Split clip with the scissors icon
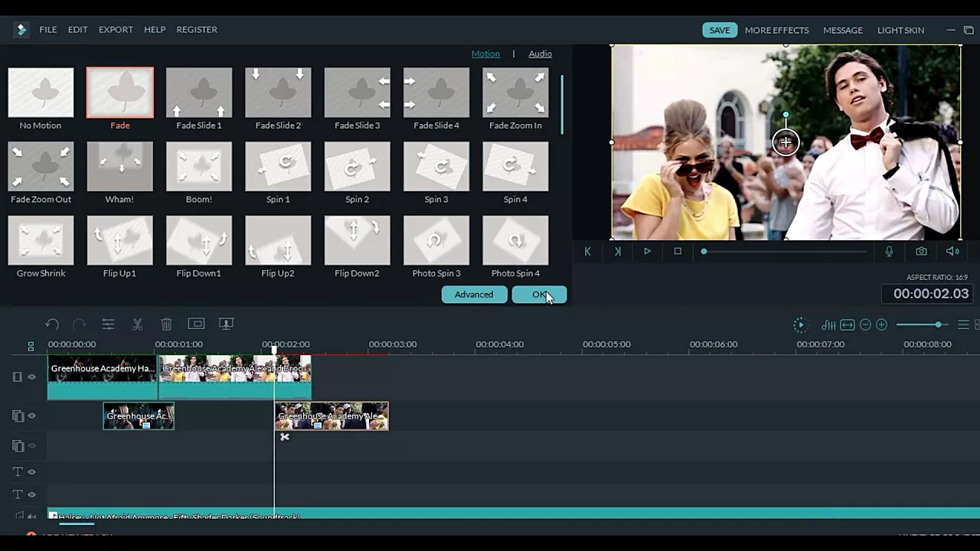This screenshot has height=551, width=980. 137,324
